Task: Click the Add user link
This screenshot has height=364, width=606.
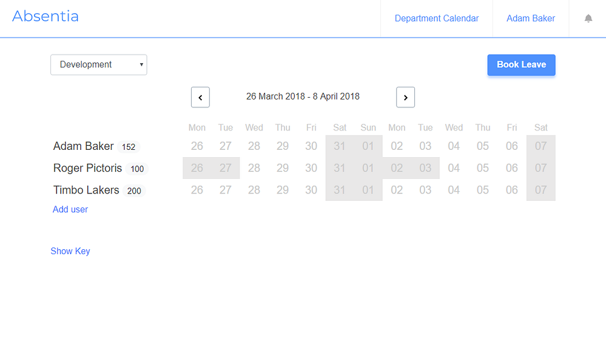Action: (x=70, y=209)
